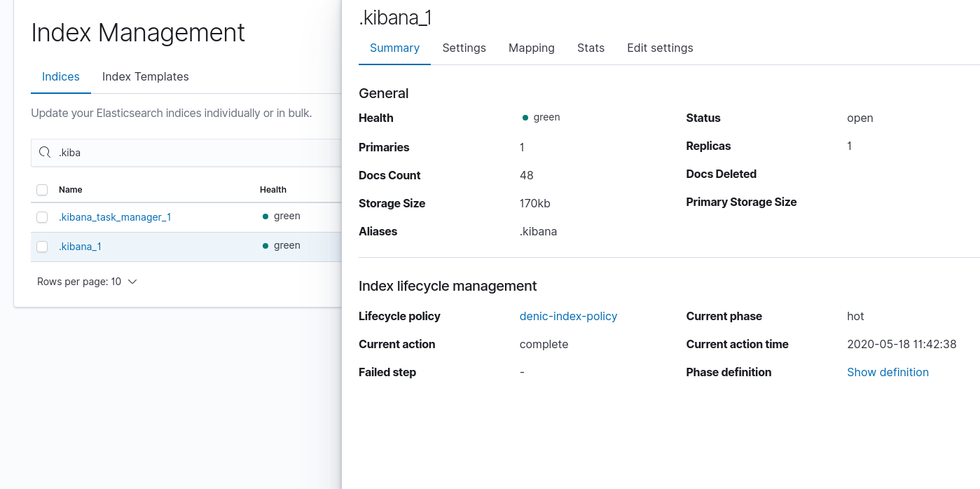Sort by the Health column header
This screenshot has height=489, width=980.
point(273,190)
